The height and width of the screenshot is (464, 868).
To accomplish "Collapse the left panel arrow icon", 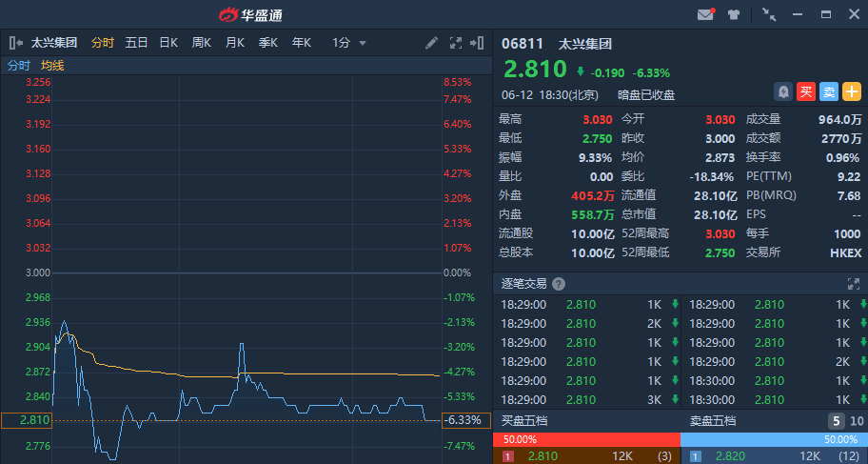I will (16, 43).
